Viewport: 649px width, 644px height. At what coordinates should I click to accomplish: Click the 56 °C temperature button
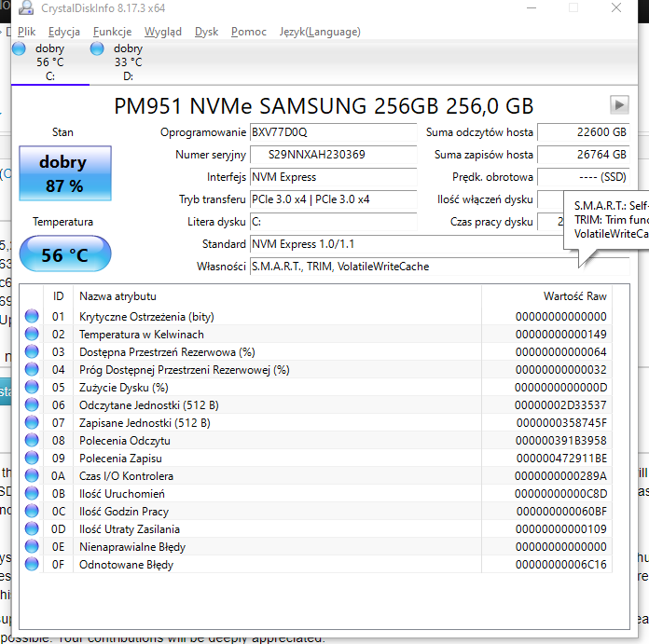[65, 253]
